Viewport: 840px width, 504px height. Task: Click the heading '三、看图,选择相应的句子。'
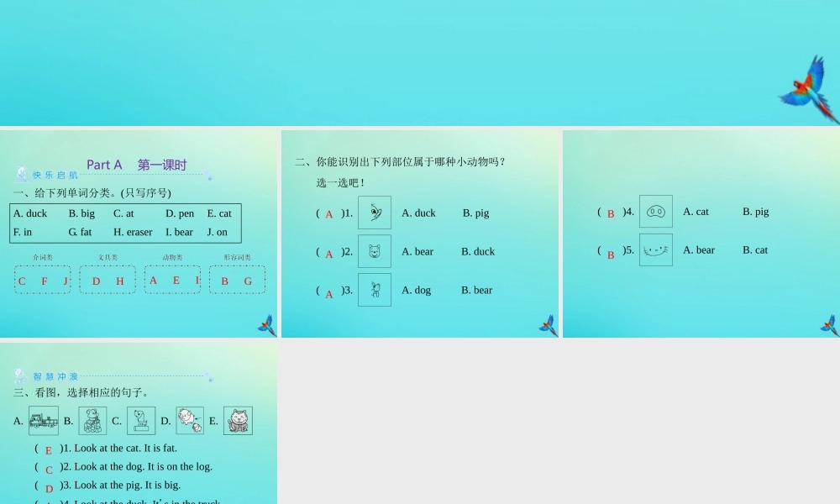(81, 392)
